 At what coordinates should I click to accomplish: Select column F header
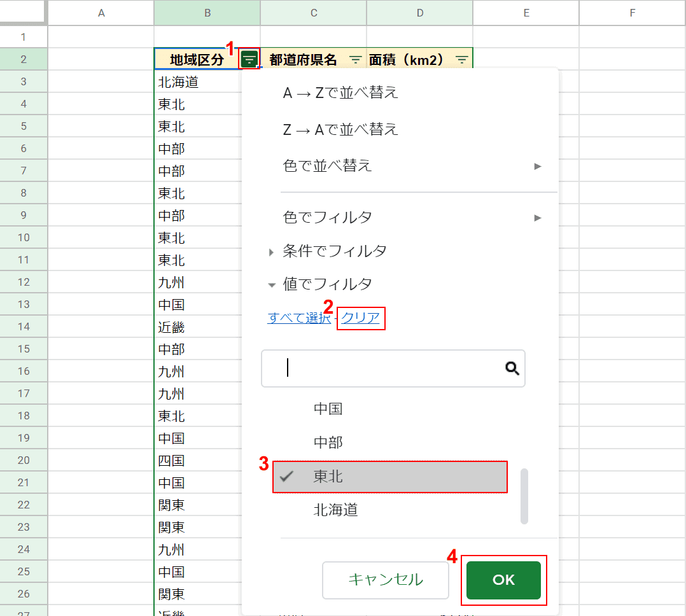(x=633, y=13)
